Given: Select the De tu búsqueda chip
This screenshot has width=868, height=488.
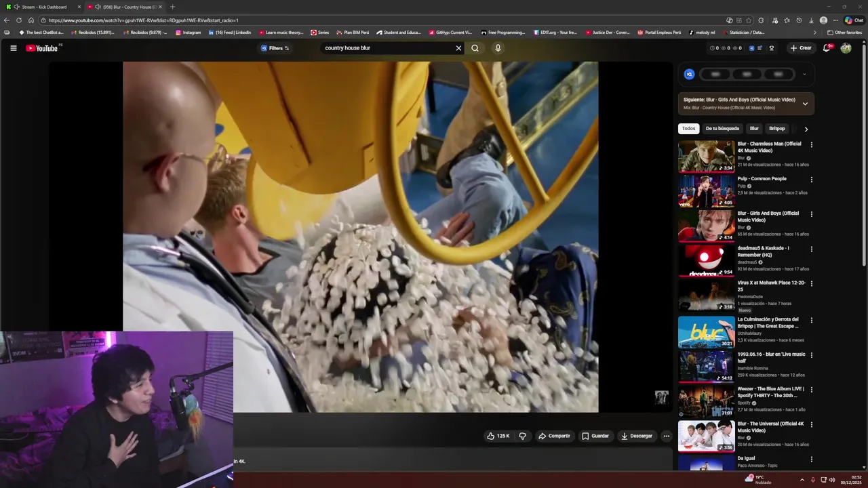Looking at the screenshot, I should (722, 129).
